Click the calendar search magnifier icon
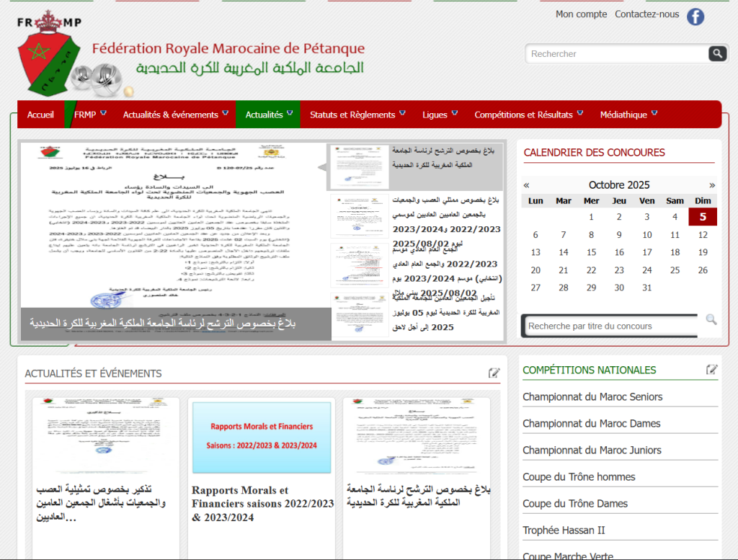This screenshot has height=560, width=738. pyautogui.click(x=711, y=319)
